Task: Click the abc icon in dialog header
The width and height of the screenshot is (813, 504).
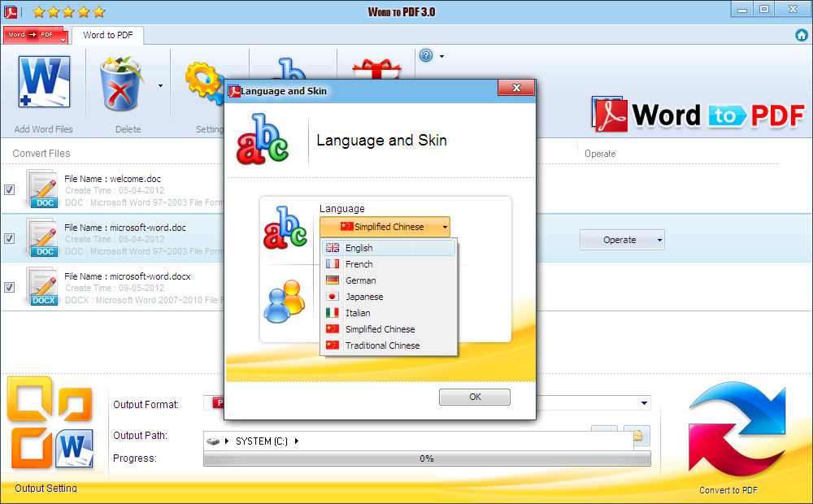Action: [x=263, y=140]
